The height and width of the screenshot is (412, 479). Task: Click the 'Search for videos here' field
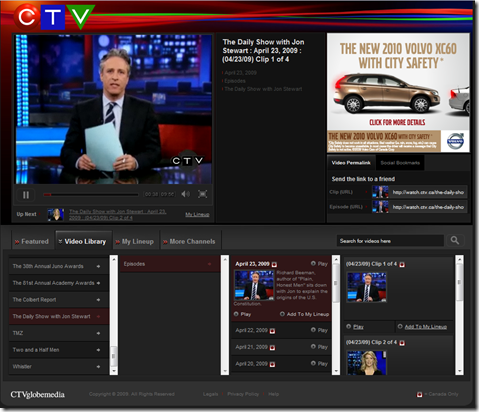coord(390,241)
